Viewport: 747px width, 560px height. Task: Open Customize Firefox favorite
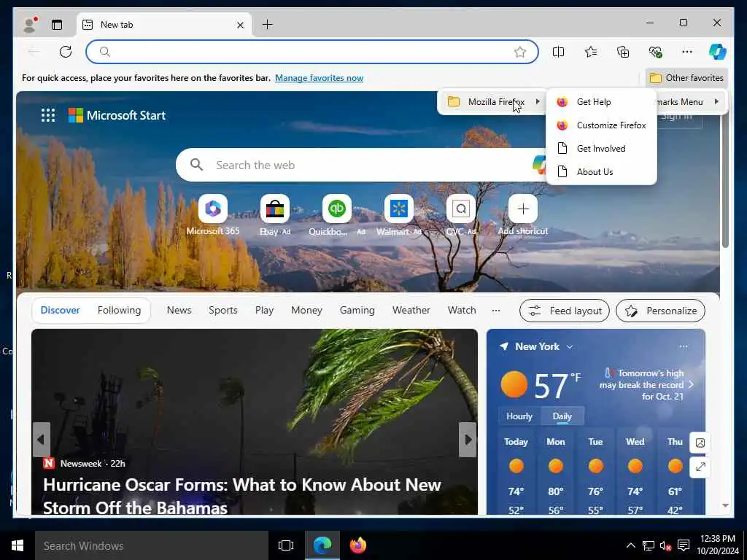(x=601, y=125)
